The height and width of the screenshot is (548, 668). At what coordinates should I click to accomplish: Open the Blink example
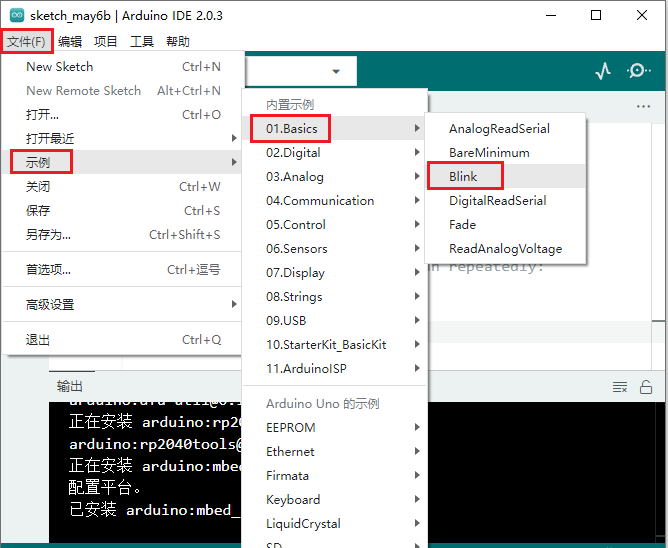tap(506, 176)
